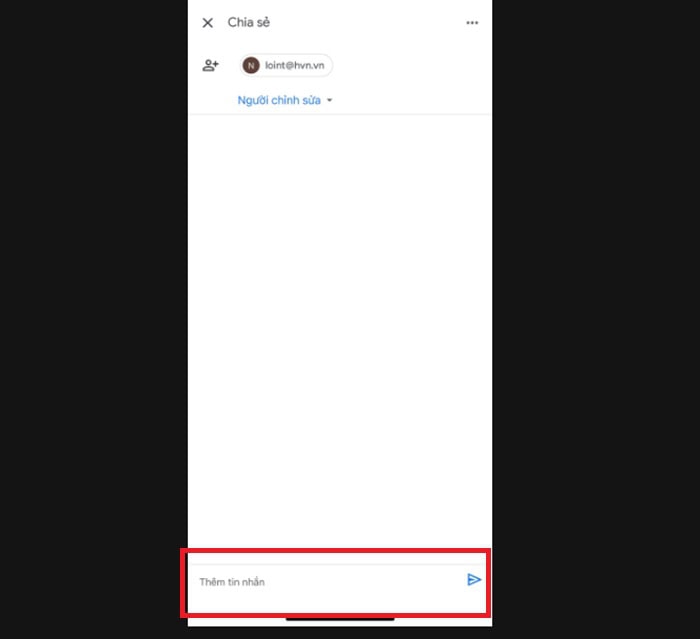Open the Người chỉnh sửa role dropdown
Image resolution: width=700 pixels, height=639 pixels.
(285, 100)
